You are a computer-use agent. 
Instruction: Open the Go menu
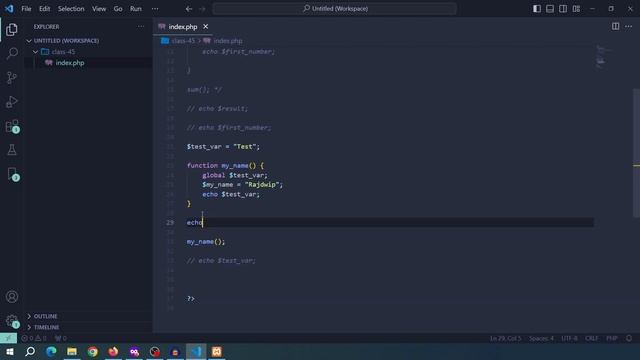coord(118,9)
